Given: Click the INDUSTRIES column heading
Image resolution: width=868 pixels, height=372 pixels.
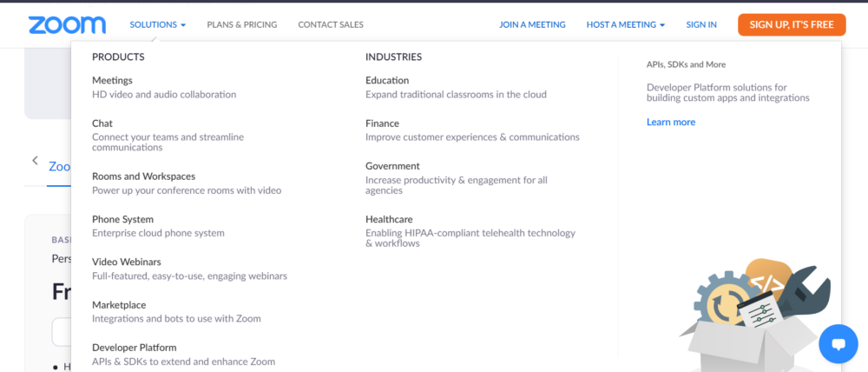Looking at the screenshot, I should click(393, 56).
